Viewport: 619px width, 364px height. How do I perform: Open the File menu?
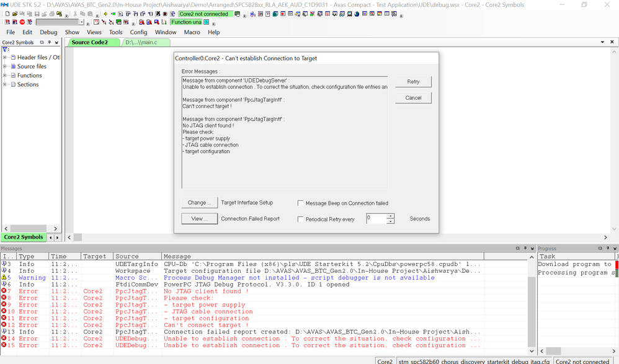click(11, 32)
